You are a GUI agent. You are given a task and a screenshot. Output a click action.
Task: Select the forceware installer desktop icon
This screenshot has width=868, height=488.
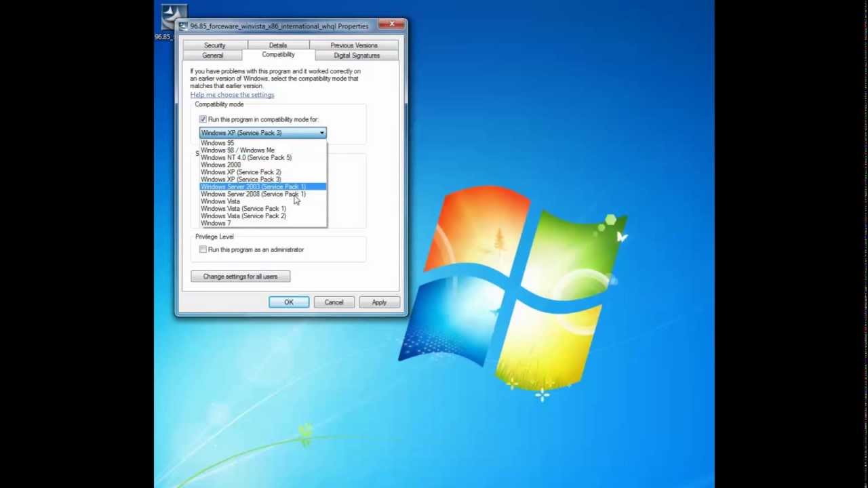pyautogui.click(x=172, y=22)
